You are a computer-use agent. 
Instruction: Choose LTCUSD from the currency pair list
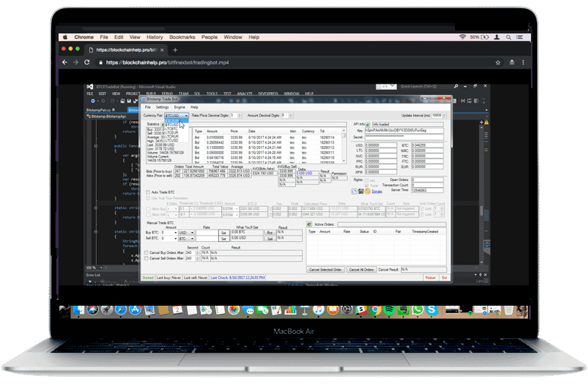click(x=172, y=140)
